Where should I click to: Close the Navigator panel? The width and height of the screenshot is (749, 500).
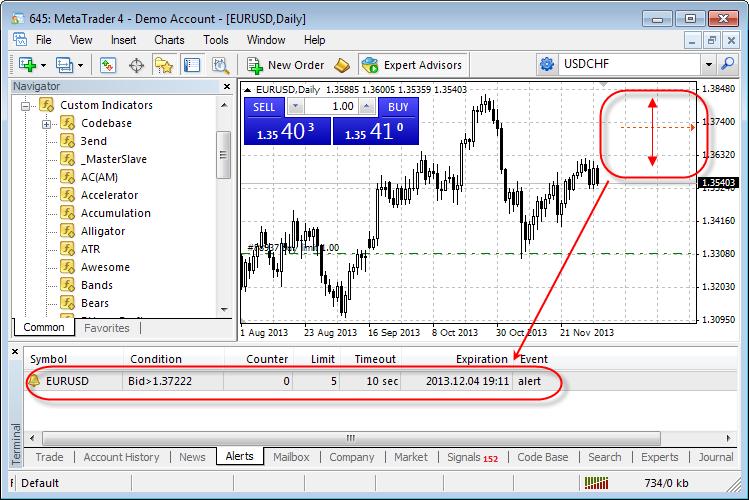pos(227,86)
